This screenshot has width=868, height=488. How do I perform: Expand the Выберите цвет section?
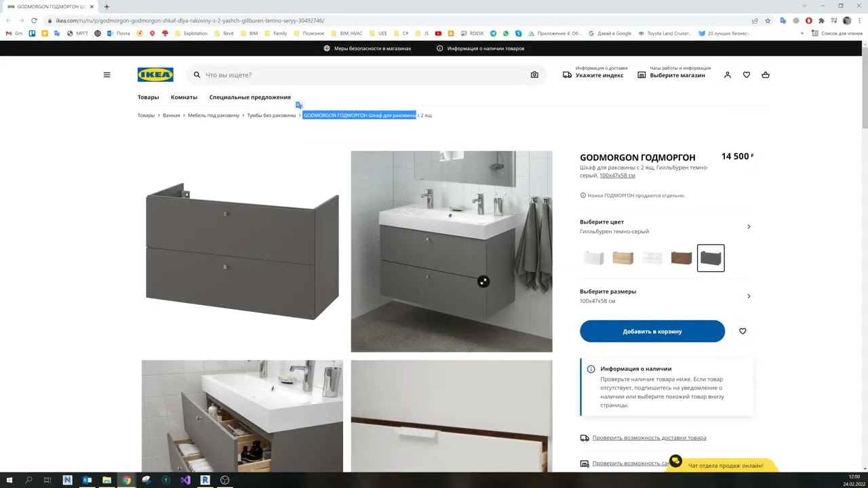pos(666,226)
